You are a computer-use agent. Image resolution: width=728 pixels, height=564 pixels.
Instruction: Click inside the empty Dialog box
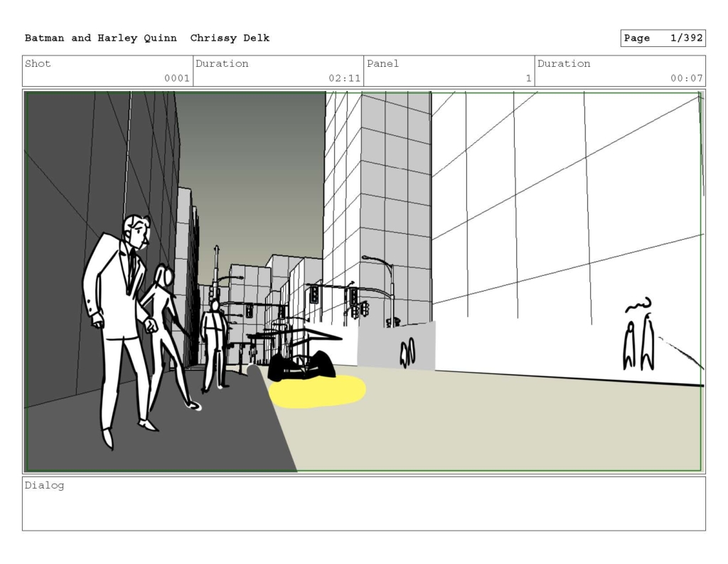coord(364,504)
